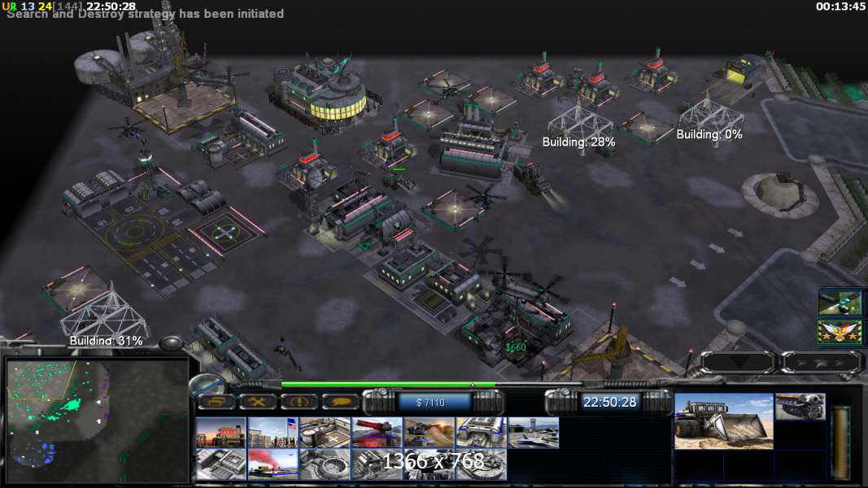Viewport: 868px width, 488px height.
Task: Select the red missile launcher build icon
Action: point(377,433)
